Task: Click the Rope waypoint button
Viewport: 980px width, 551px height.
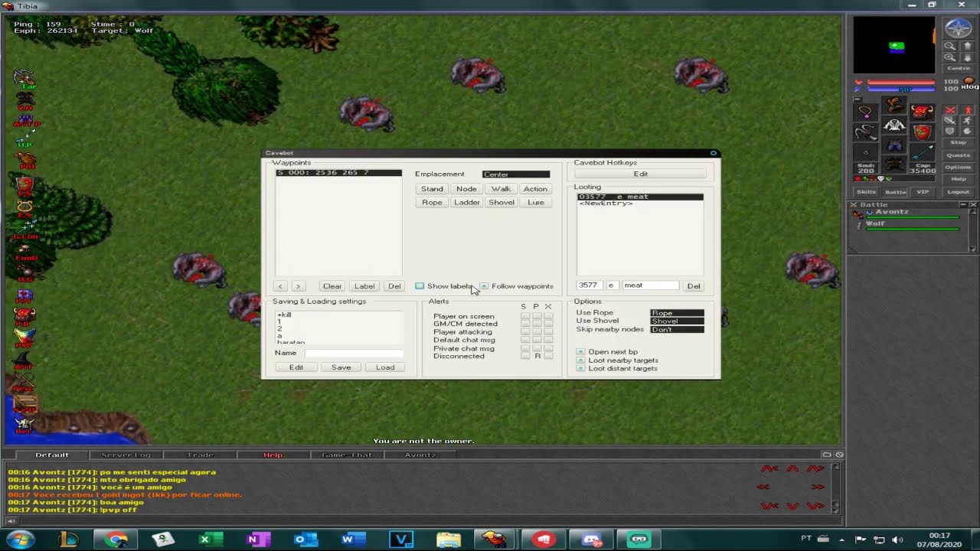Action: tap(432, 203)
